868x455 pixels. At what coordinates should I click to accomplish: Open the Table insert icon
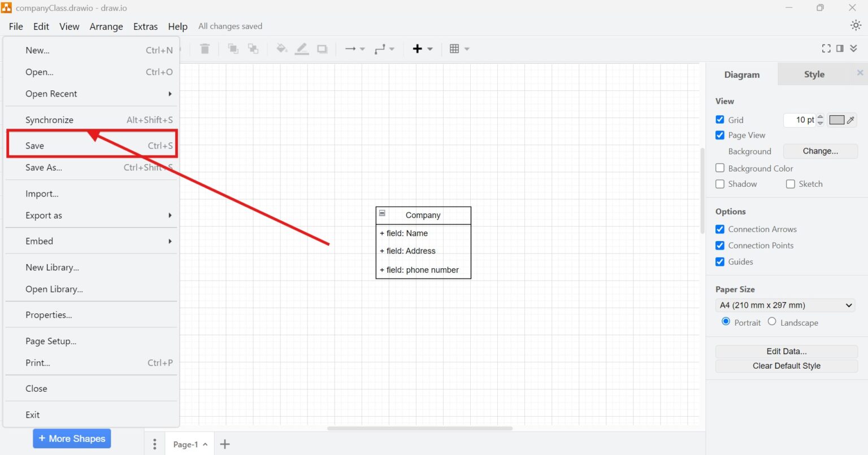coord(455,49)
